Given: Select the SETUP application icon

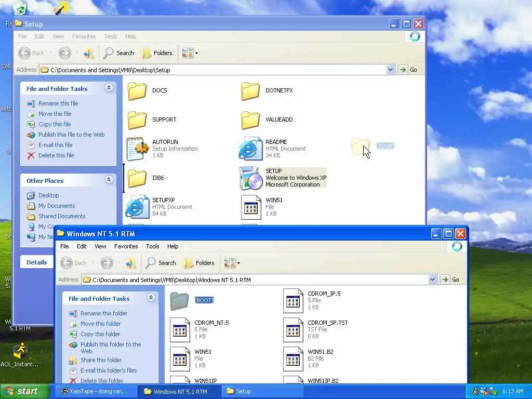Looking at the screenshot, I should tap(250, 178).
